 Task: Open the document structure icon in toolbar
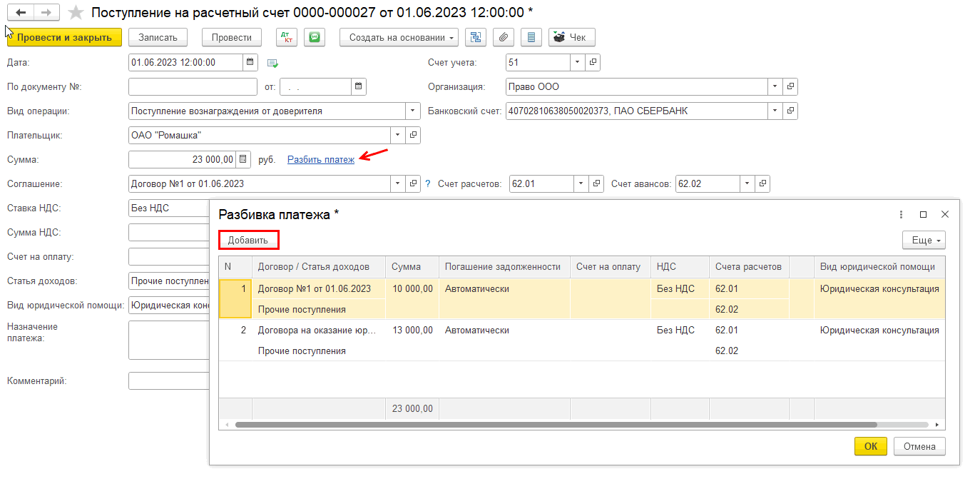(475, 38)
